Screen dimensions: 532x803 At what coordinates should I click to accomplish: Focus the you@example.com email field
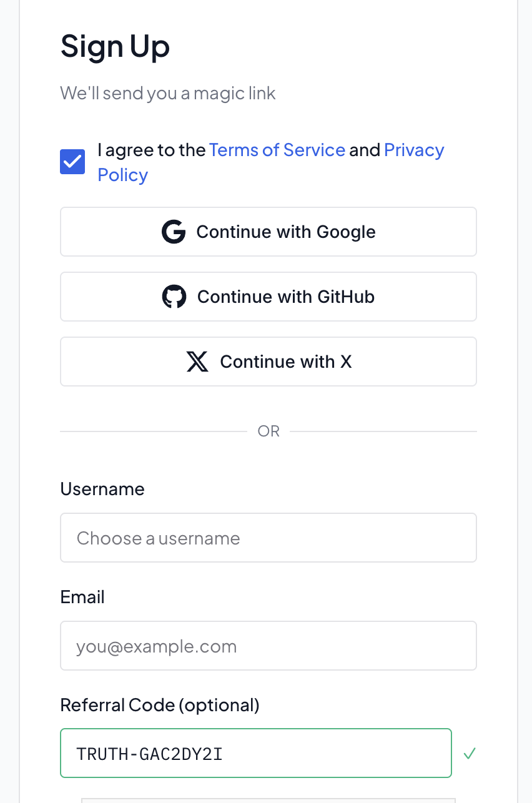click(268, 646)
